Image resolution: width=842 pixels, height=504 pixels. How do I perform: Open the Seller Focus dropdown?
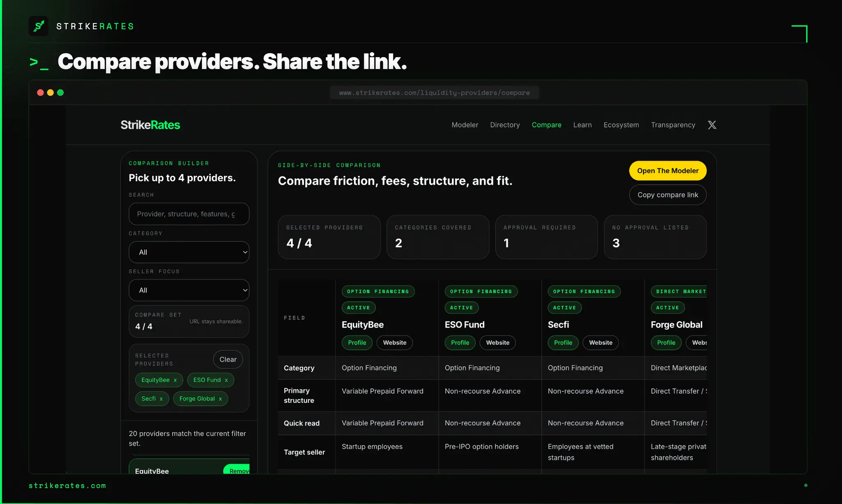click(189, 290)
